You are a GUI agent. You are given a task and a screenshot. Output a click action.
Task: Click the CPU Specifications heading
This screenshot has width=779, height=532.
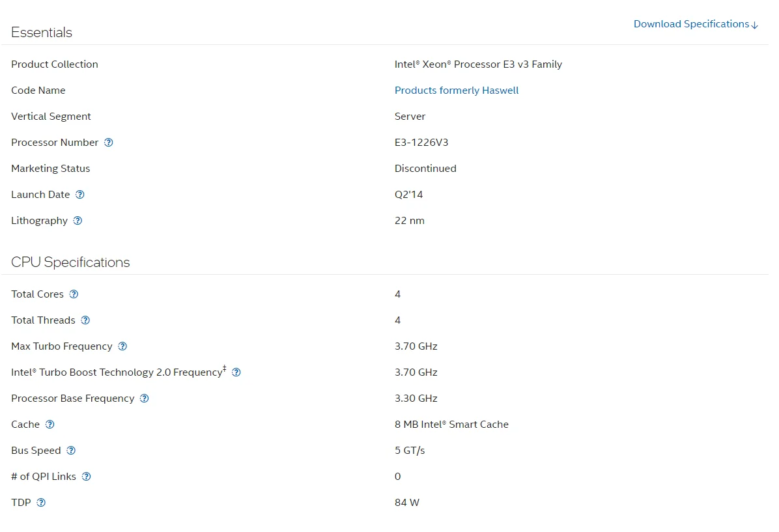70,262
